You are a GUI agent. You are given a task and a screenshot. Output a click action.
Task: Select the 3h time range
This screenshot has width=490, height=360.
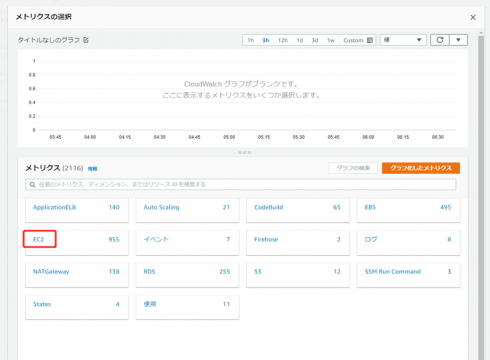(266, 40)
